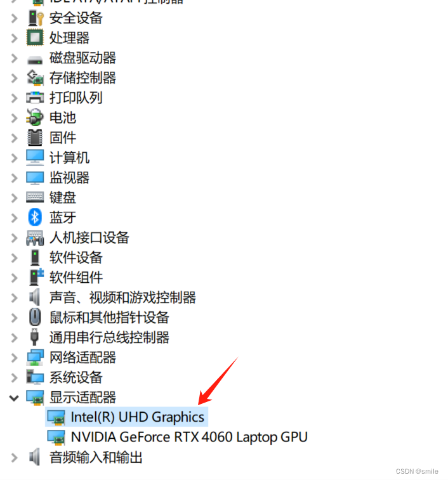Select the 音频输入和输出 category label
Viewport: 448px width, 480px height.
[96, 457]
